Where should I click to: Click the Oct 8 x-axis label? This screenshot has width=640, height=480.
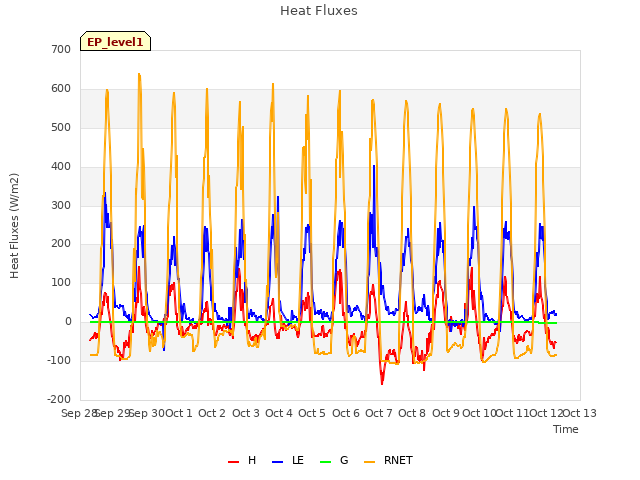click(x=412, y=413)
